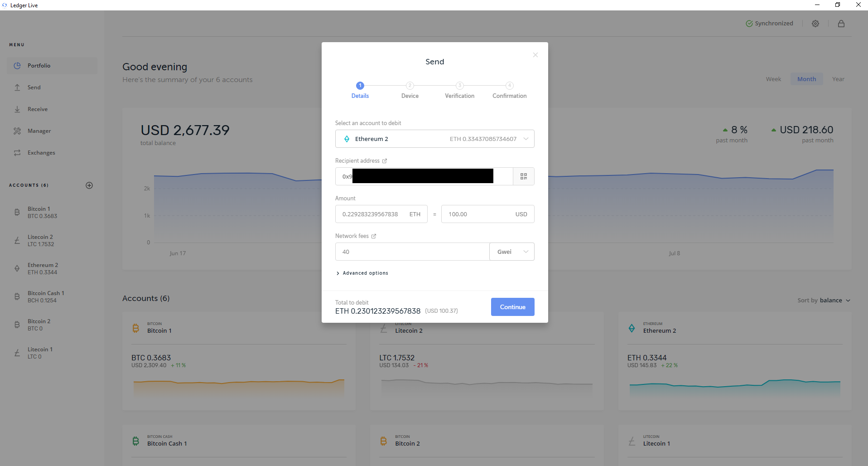Click the Continue button
The height and width of the screenshot is (466, 868).
pos(513,307)
